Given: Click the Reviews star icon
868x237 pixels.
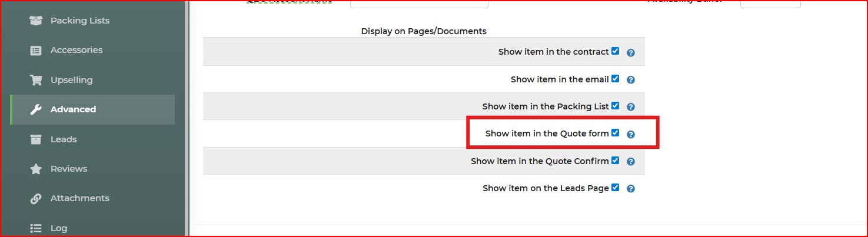Looking at the screenshot, I should click(36, 169).
